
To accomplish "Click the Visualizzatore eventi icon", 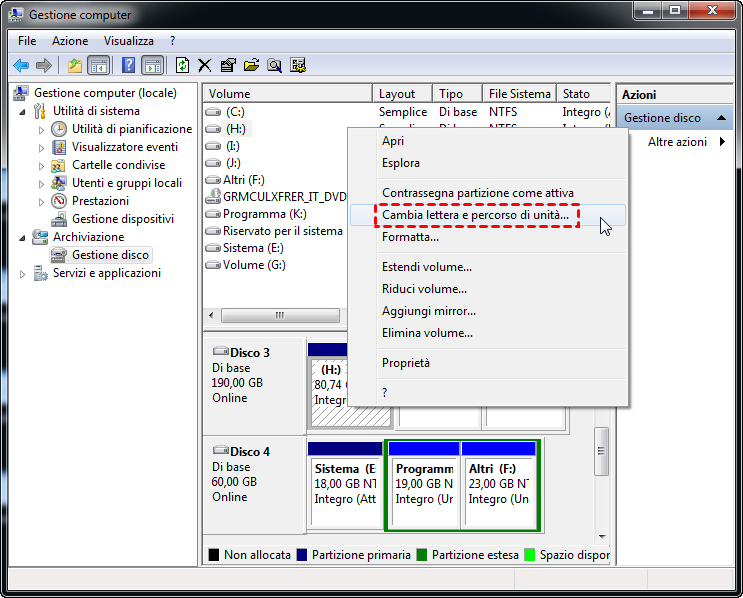I will pyautogui.click(x=59, y=147).
